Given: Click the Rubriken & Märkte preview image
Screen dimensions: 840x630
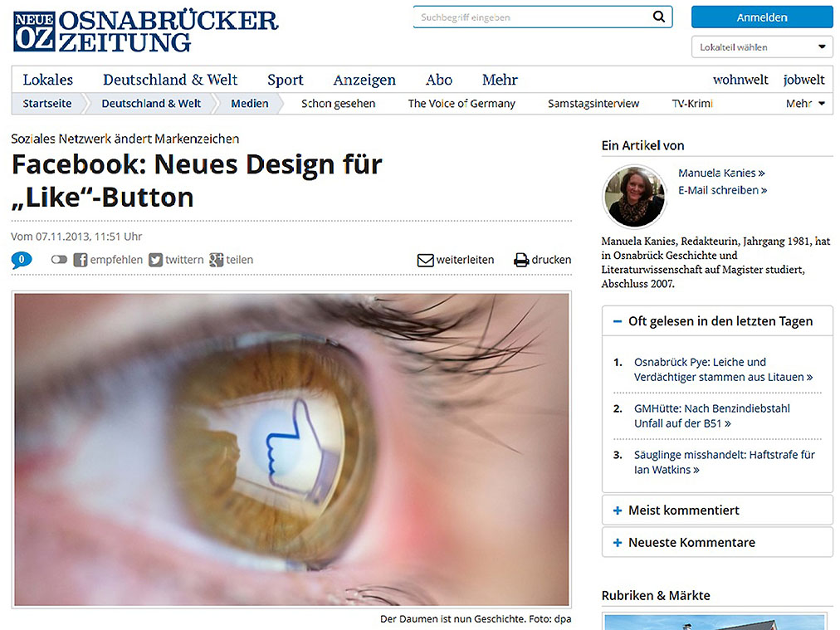Looking at the screenshot, I should click(715, 622).
